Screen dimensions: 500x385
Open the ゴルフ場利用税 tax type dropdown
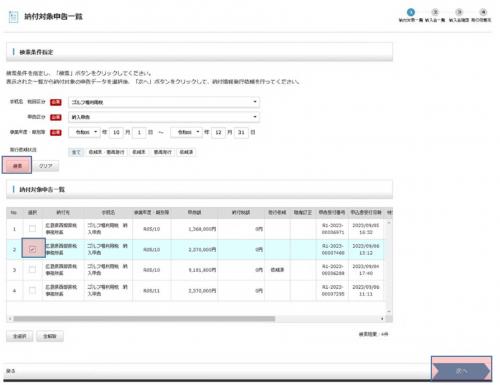click(x=164, y=102)
